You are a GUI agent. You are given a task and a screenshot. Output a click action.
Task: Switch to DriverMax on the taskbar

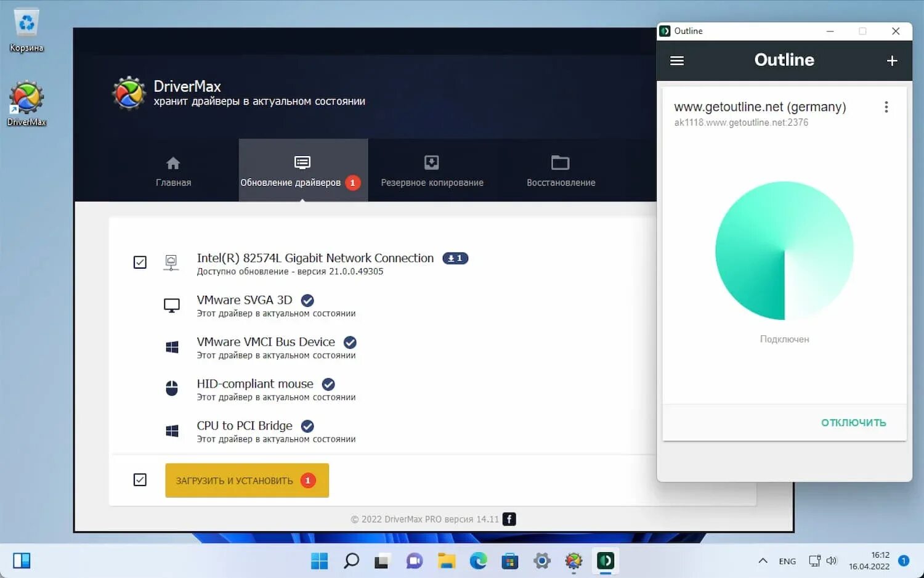tap(573, 561)
